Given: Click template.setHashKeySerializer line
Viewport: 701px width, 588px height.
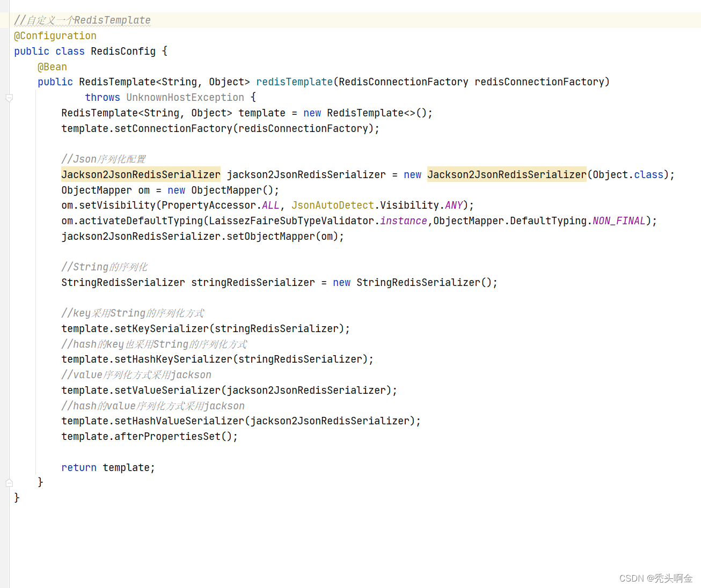Looking at the screenshot, I should click(217, 359).
